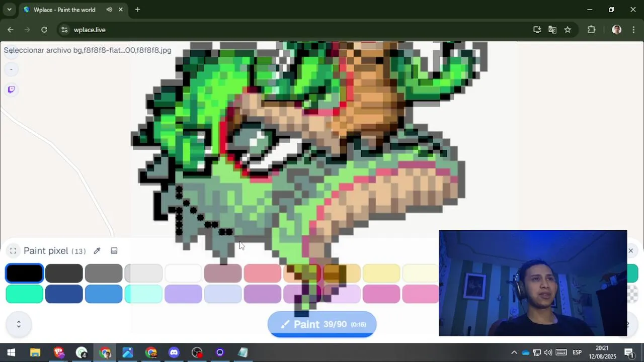Switch the ESP input language
The height and width of the screenshot is (362, 644).
click(x=577, y=352)
